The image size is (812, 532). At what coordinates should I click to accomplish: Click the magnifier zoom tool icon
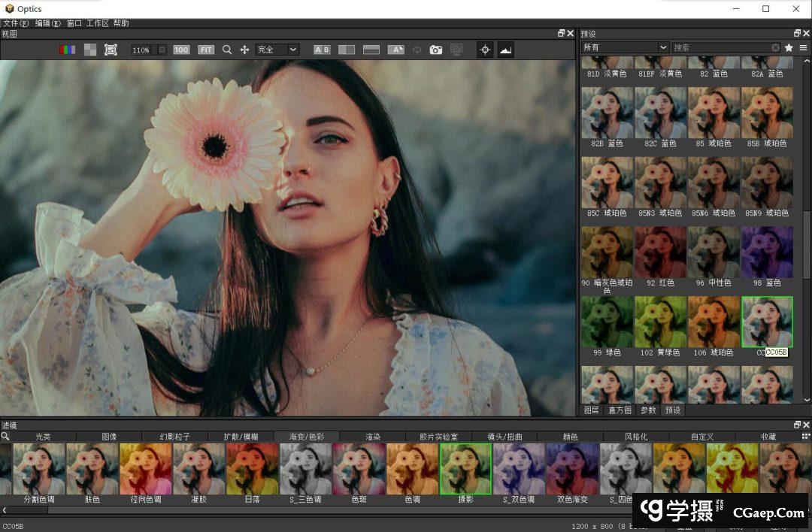click(227, 50)
